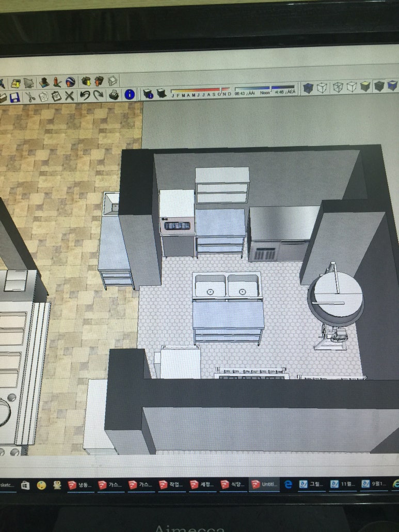Select the Wireframe face style
The height and width of the screenshot is (532, 399).
coord(338,87)
